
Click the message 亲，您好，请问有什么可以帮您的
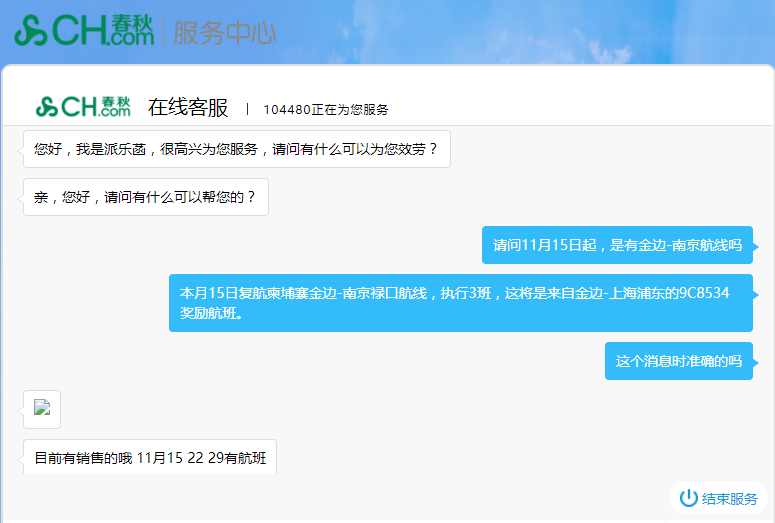click(x=146, y=197)
